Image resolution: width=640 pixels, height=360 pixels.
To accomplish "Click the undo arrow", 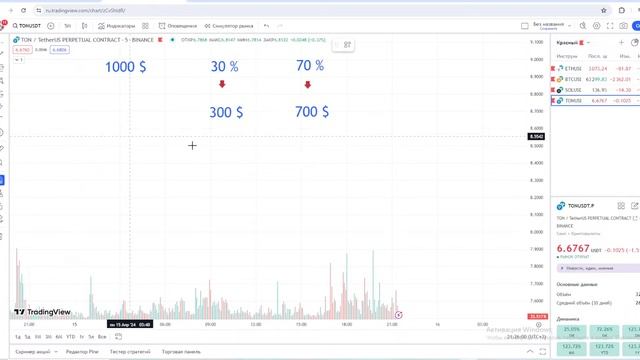I will (266, 26).
